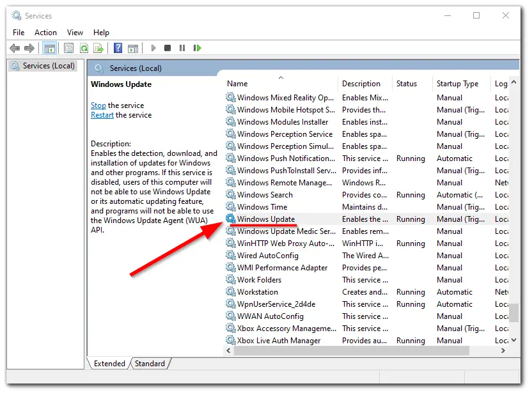Viewport: 532px width, 395px height.
Task: Click the 'The Wired A...' description cell
Action: click(x=365, y=256)
